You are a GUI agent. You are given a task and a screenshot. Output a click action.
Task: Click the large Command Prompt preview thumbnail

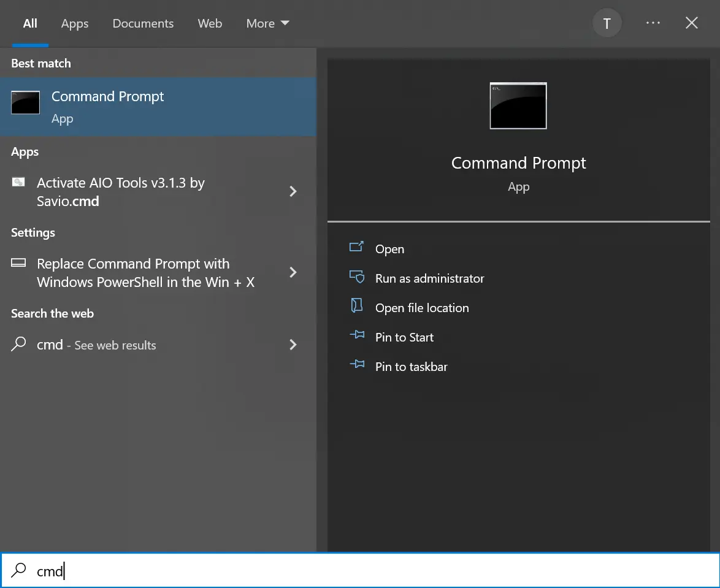(518, 105)
